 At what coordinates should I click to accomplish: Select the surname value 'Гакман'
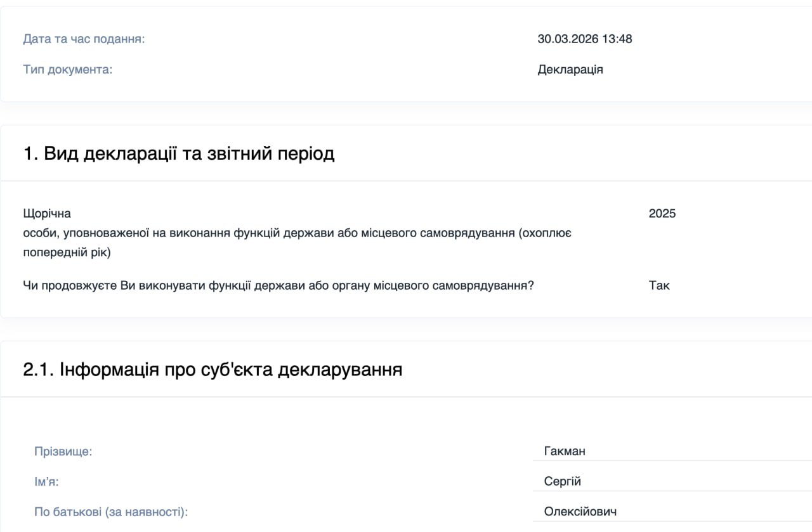click(565, 451)
